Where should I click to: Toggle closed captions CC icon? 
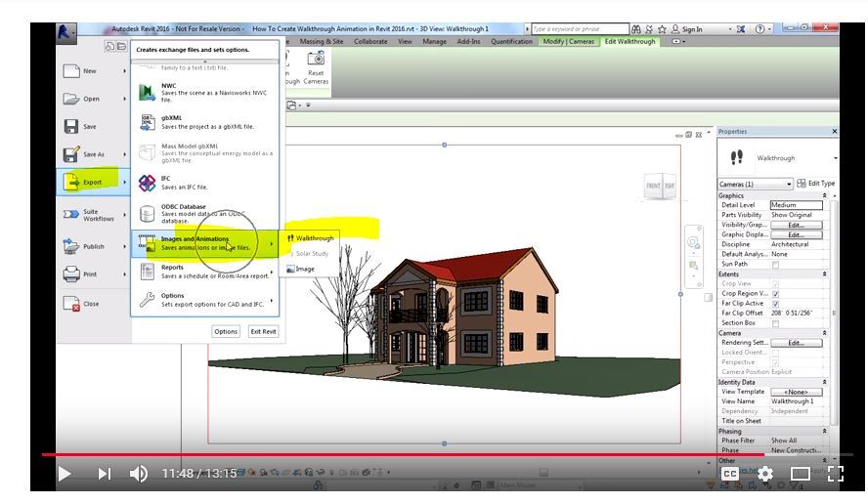point(729,474)
